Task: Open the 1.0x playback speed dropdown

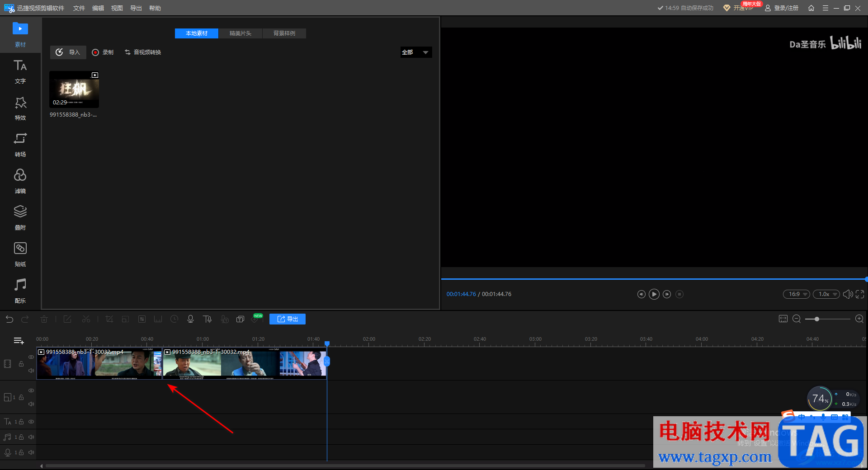Action: [x=826, y=294]
